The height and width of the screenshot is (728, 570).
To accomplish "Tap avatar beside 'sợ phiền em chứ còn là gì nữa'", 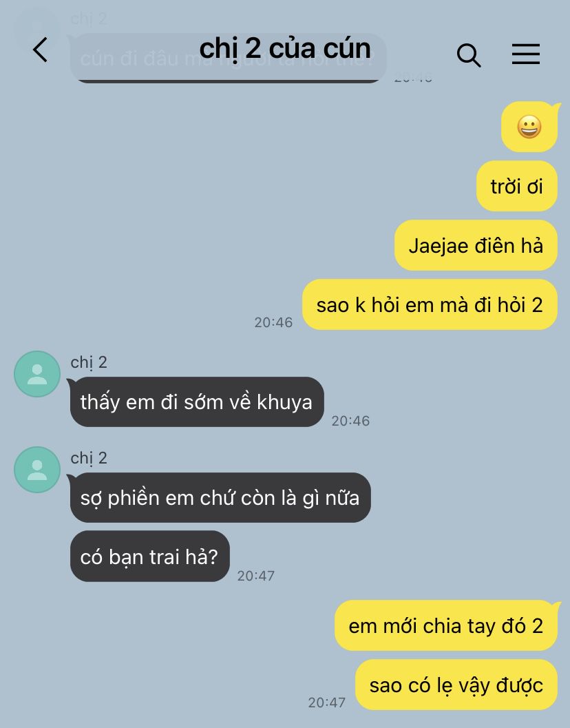I will pos(37,470).
